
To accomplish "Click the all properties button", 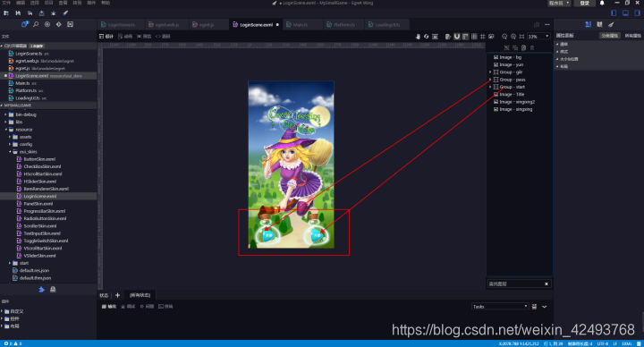I will tap(632, 36).
